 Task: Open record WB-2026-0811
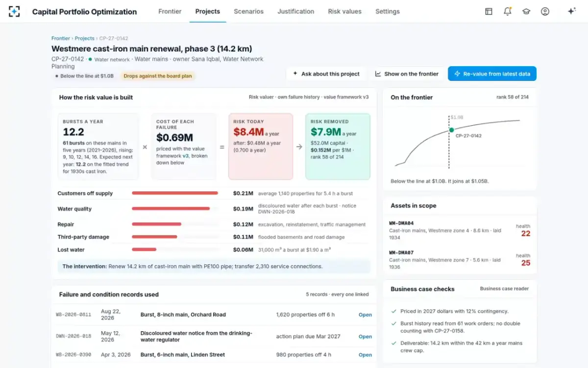click(x=365, y=315)
